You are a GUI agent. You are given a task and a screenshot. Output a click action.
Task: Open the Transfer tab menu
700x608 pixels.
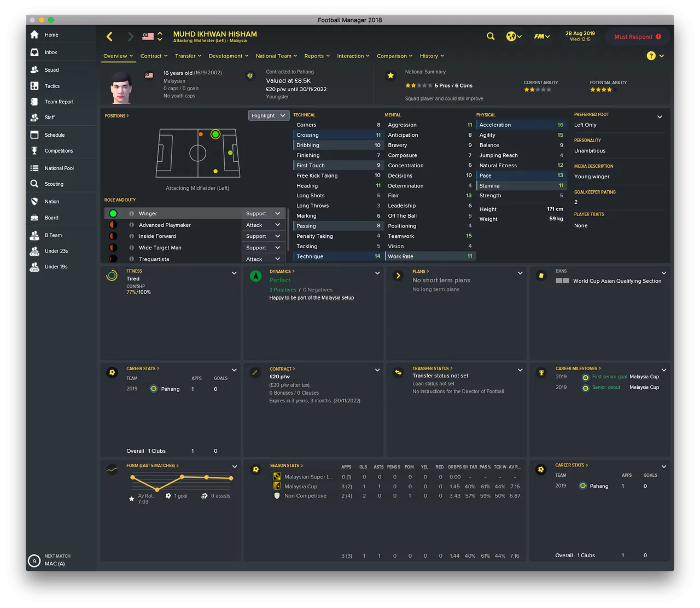[188, 56]
